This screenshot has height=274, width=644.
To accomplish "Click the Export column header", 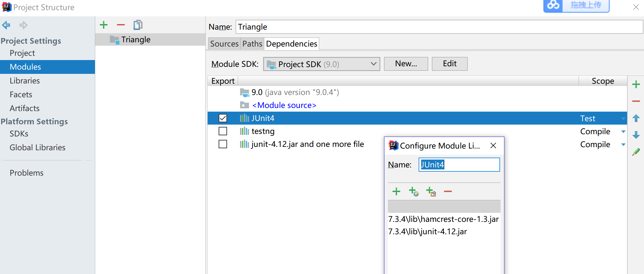I will [x=223, y=81].
